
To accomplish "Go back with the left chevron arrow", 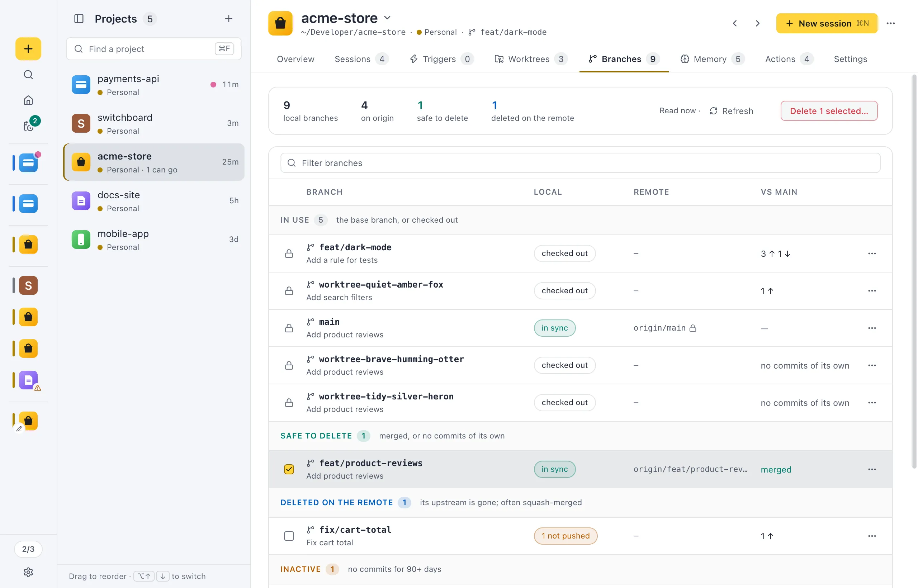I will pyautogui.click(x=735, y=23).
